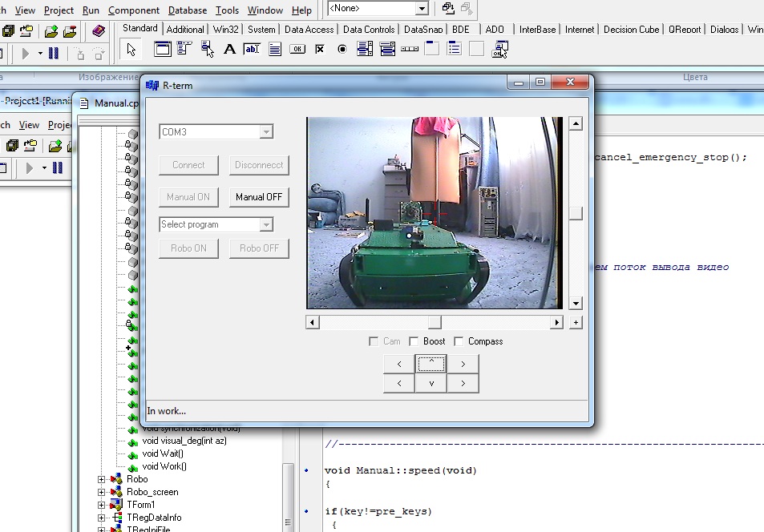Viewport: 764px width, 532px height.
Task: Enable the Boost checkbox
Action: (414, 341)
